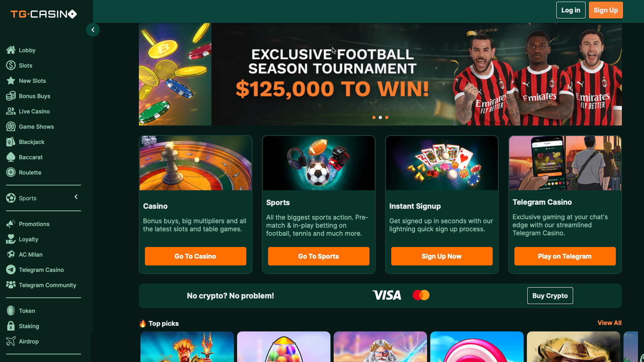Expand the Sports menu chevron
Image resolution: width=644 pixels, height=362 pixels.
pos(76,197)
